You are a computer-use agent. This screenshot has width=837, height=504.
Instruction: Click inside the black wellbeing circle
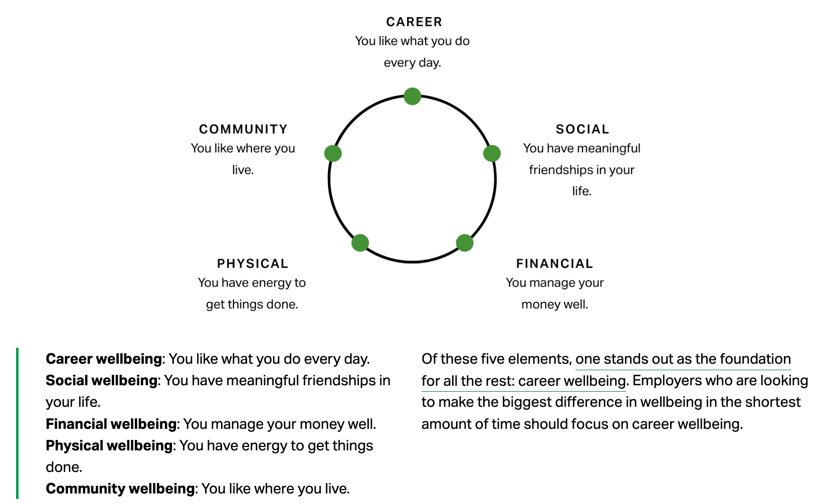(412, 179)
